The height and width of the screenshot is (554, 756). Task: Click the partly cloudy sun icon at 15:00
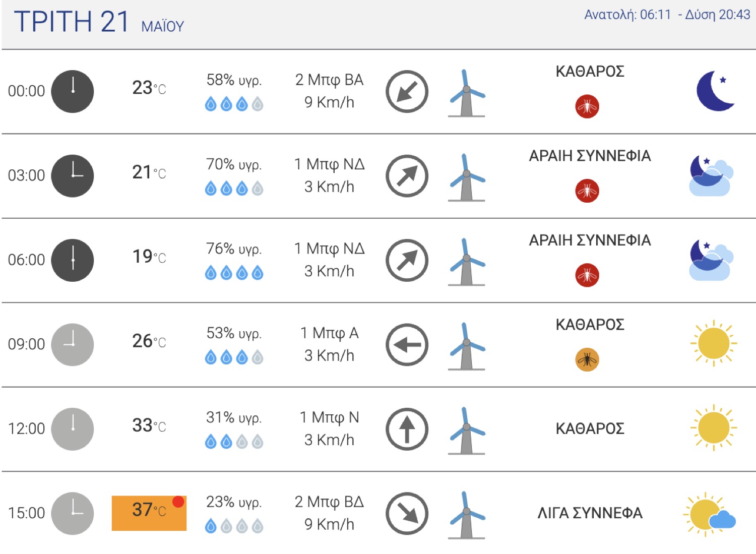click(710, 514)
